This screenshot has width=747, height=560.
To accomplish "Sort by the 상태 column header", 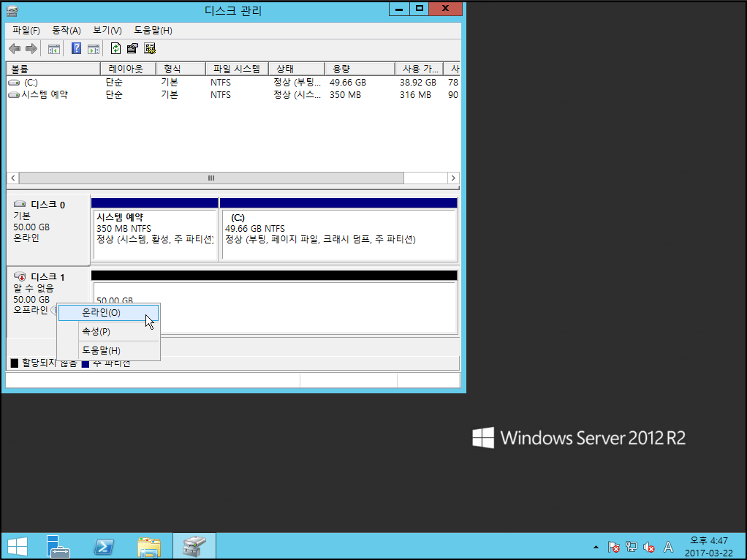I will (x=297, y=69).
